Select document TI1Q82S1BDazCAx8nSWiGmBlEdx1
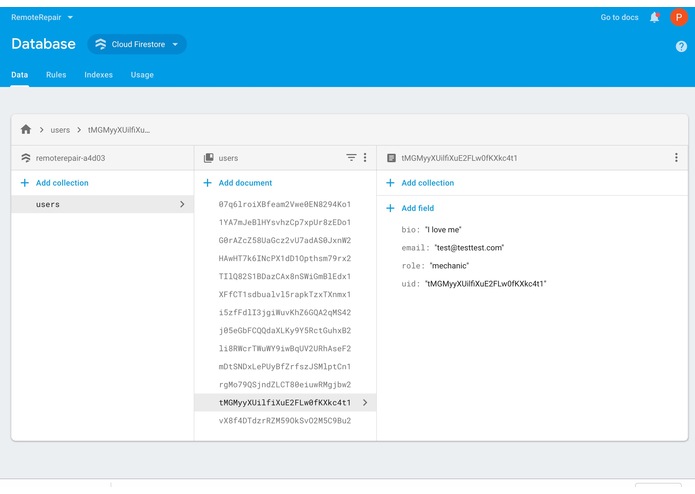This screenshot has width=695, height=494. pyautogui.click(x=285, y=276)
